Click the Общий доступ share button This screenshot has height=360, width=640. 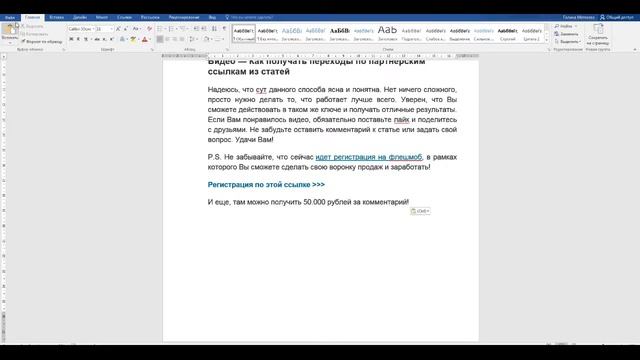coord(616,18)
